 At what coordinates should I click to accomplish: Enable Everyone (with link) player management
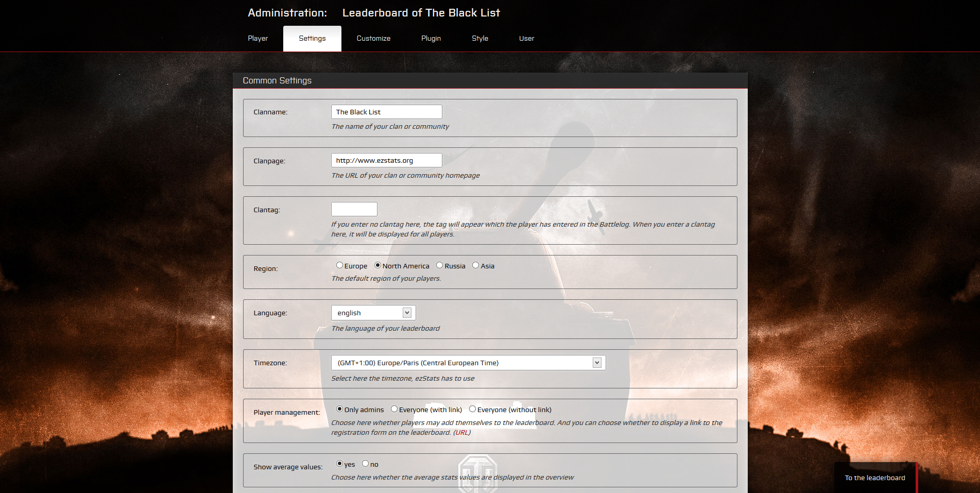[394, 409]
